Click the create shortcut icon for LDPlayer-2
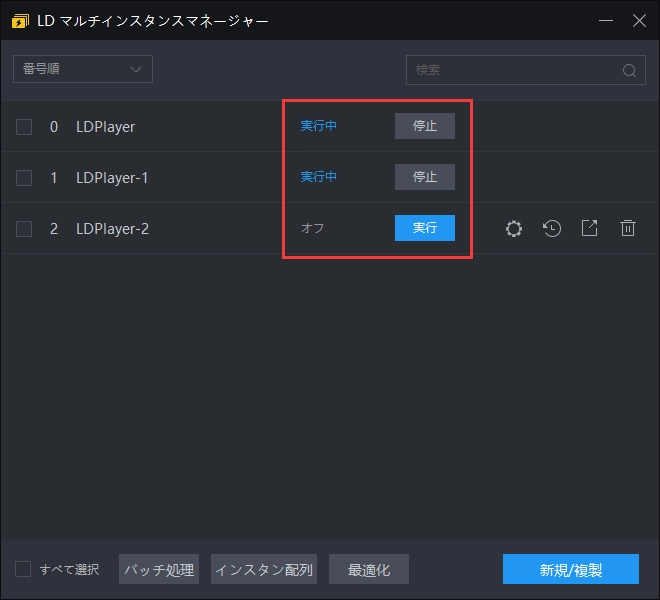 (x=589, y=228)
